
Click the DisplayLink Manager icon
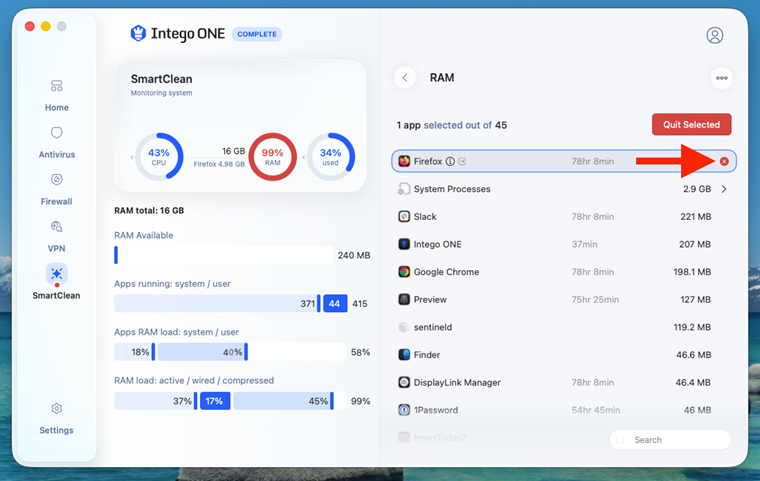coord(404,382)
